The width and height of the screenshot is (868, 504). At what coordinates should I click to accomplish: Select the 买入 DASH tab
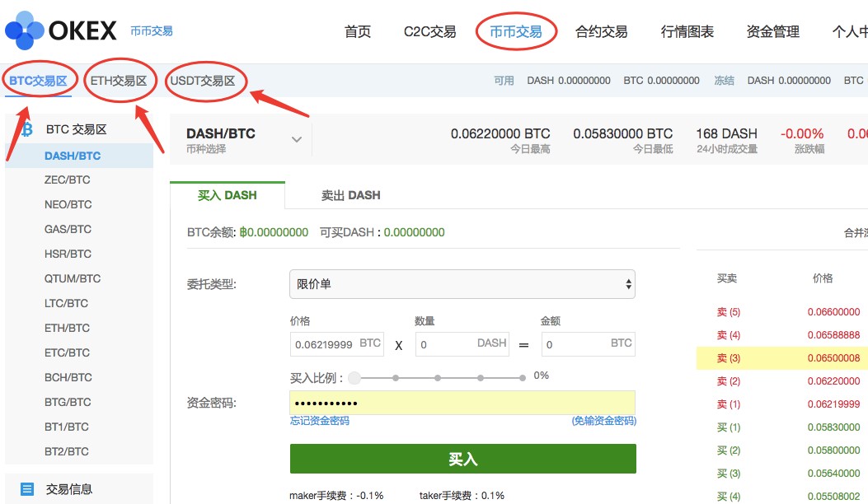coord(228,195)
